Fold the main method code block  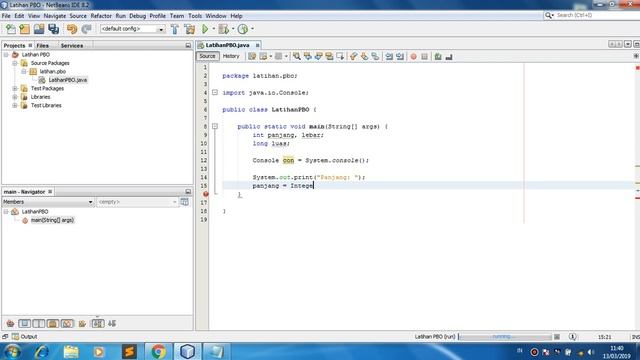point(215,127)
